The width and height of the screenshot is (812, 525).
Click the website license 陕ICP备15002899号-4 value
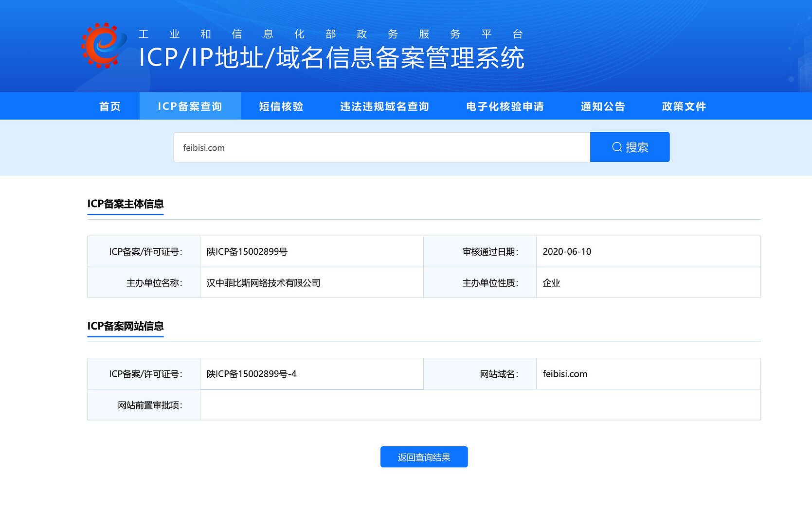(252, 374)
